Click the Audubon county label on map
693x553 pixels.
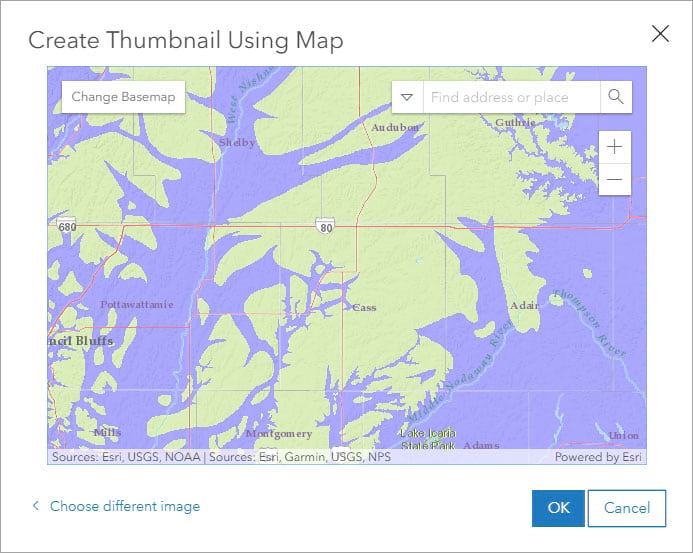[x=395, y=128]
